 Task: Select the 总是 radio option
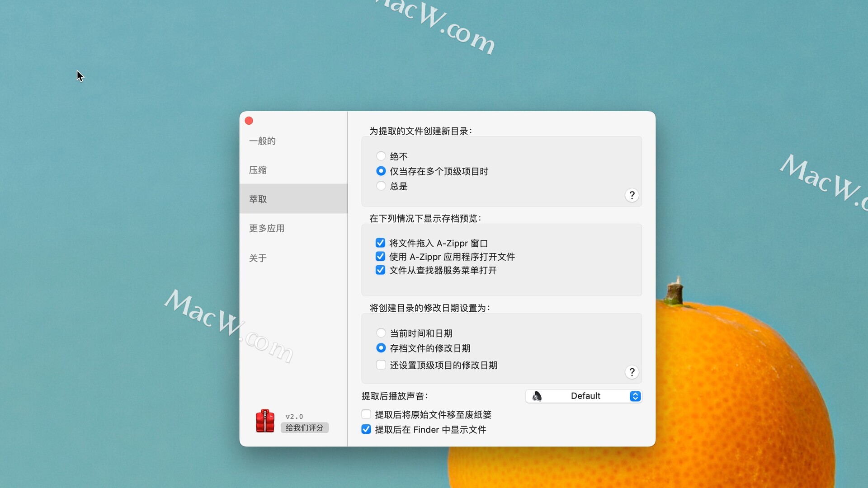coord(381,186)
